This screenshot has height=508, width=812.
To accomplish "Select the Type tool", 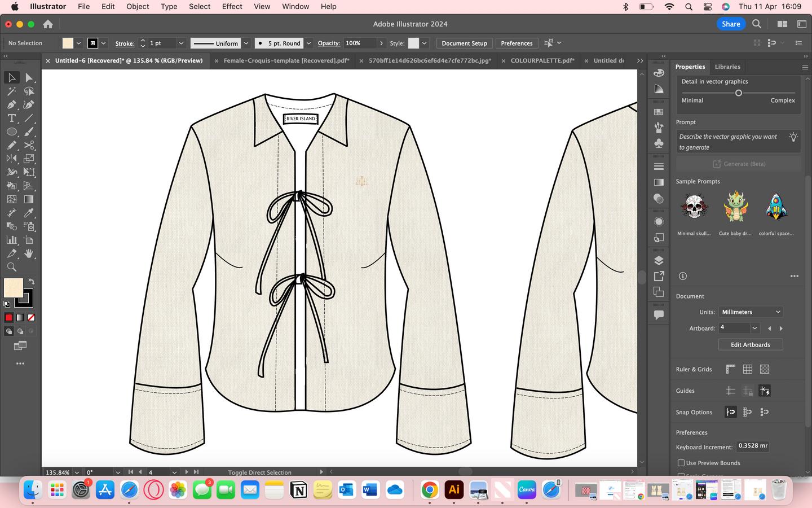I will [x=11, y=118].
